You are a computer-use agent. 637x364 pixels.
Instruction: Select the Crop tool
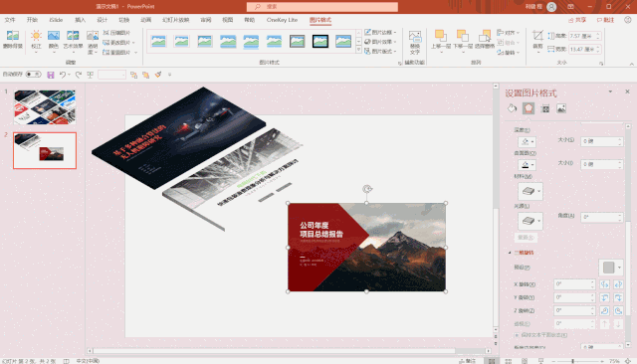point(537,40)
